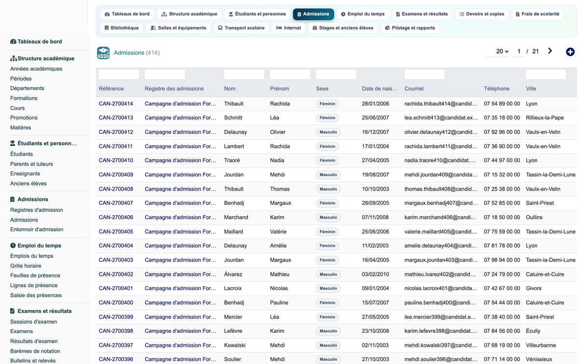Click the blue plus icon to add an admission
This screenshot has height=364, width=588.
click(x=570, y=52)
